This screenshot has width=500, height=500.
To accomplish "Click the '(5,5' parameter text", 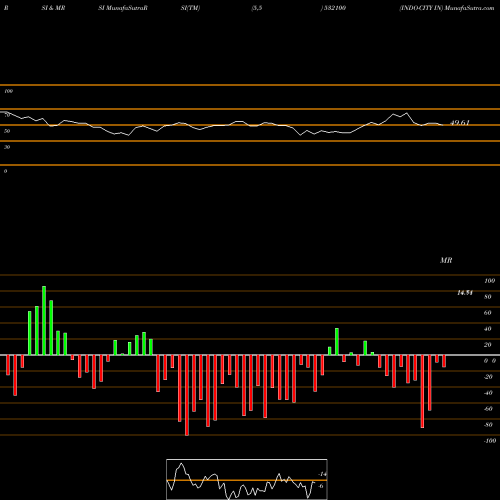I will 257,8.
